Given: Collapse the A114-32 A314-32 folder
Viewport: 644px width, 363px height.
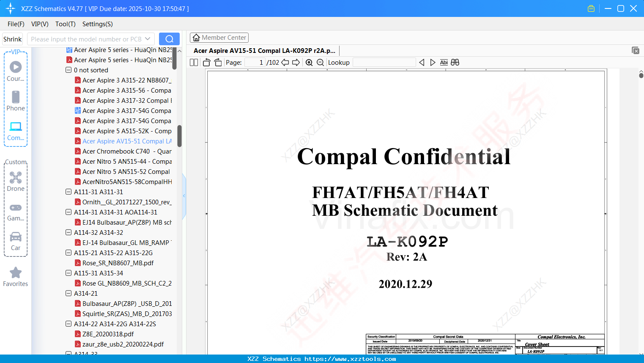Looking at the screenshot, I should click(69, 232).
